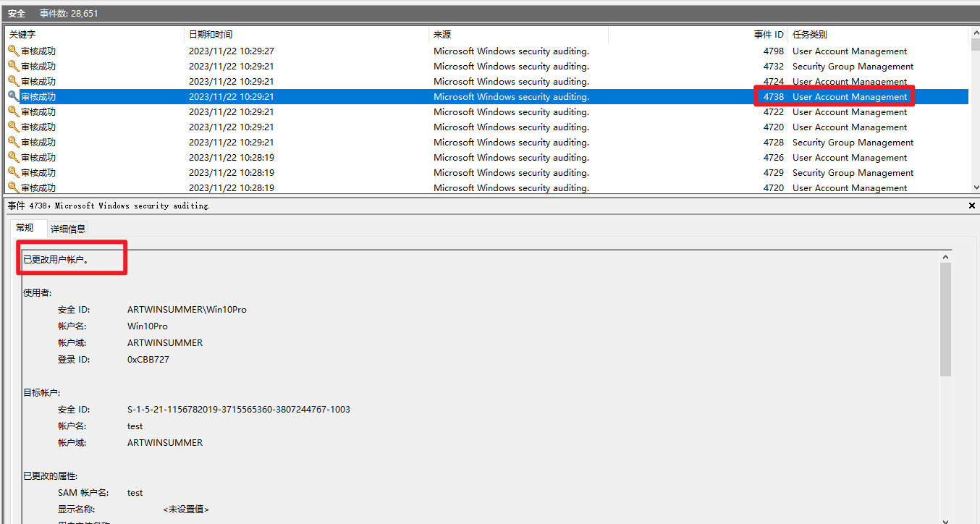The image size is (980, 524).
Task: Click Security Group Management in the 4728 row
Action: [853, 143]
